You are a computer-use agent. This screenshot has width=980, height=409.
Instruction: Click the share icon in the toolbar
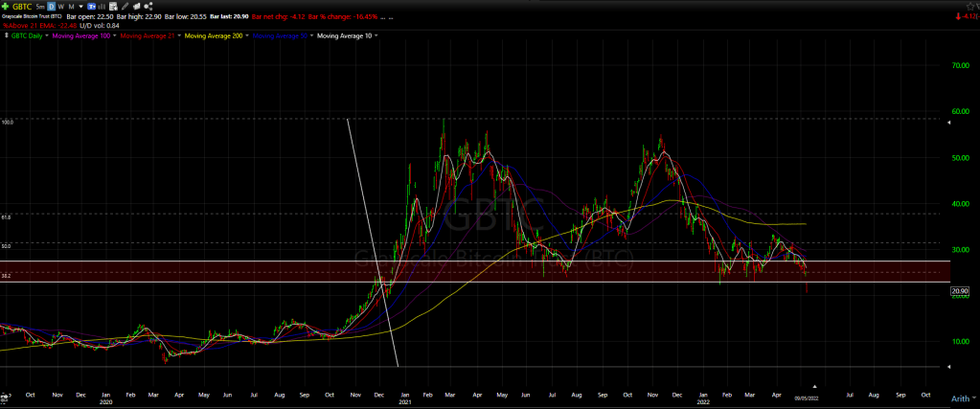tap(146, 7)
